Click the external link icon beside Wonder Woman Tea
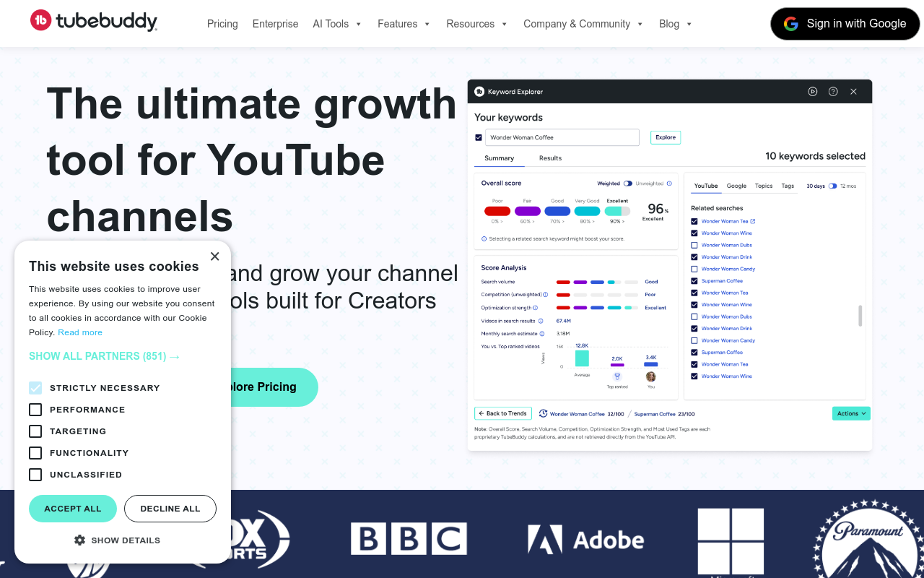924x578 pixels. point(753,221)
